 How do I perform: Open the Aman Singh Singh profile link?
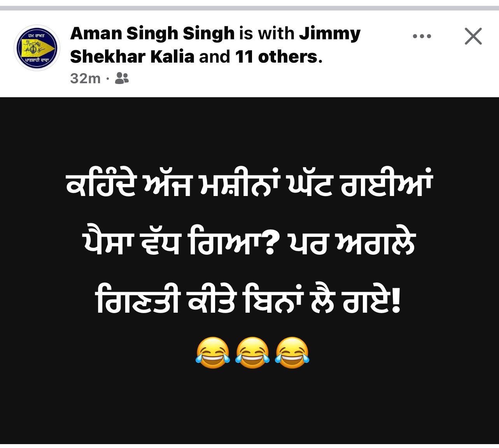(x=152, y=34)
